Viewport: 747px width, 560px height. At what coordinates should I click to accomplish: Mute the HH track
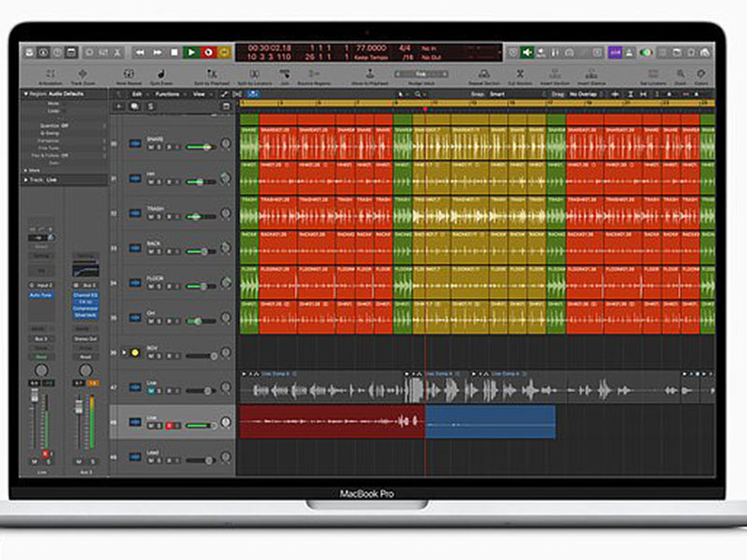click(151, 182)
